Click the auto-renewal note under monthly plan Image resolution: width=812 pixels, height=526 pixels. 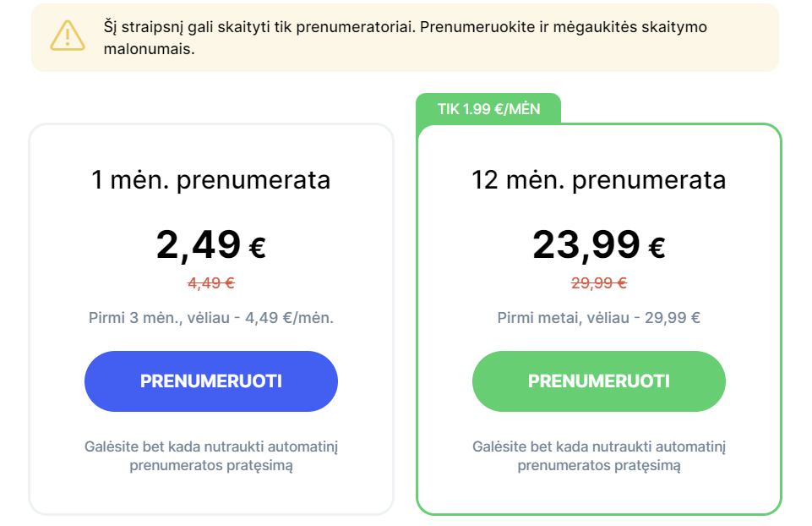click(211, 456)
